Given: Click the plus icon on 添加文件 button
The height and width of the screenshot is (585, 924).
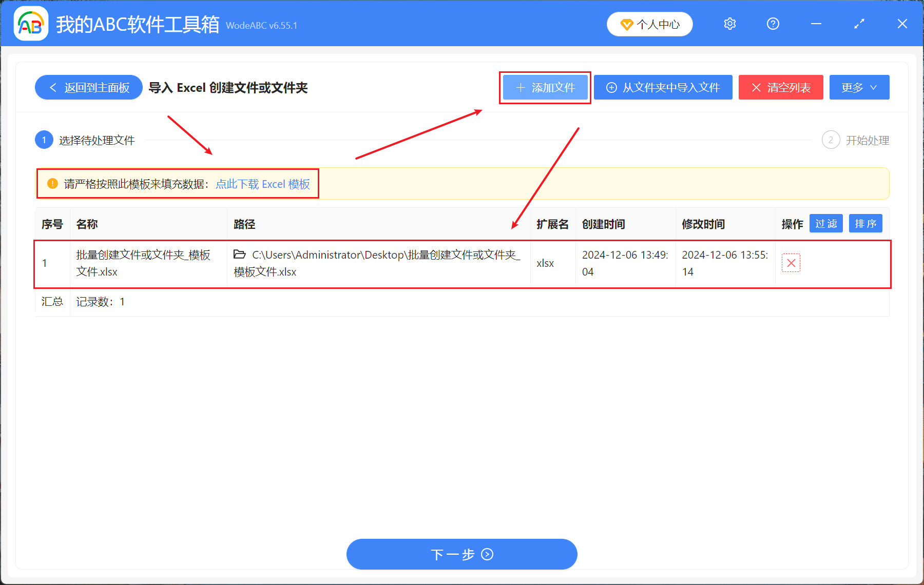Looking at the screenshot, I should point(520,87).
